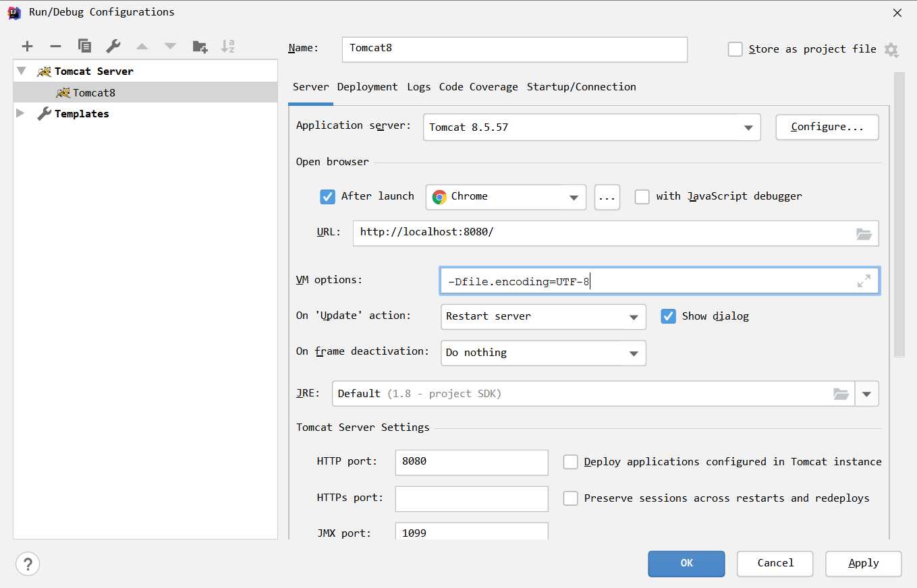Click the Chrome icon in the browser selector

pos(439,197)
